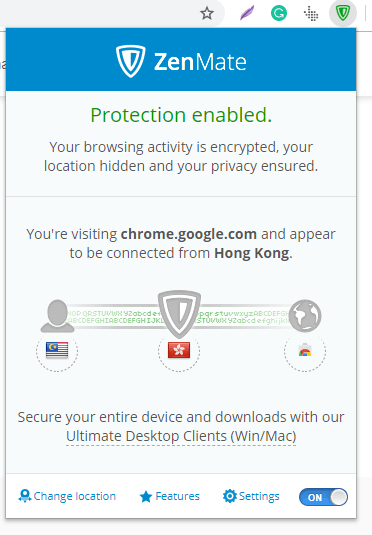Click the dotted grid extension icon
Screen dimensions: 372x535
pyautogui.click(x=311, y=14)
